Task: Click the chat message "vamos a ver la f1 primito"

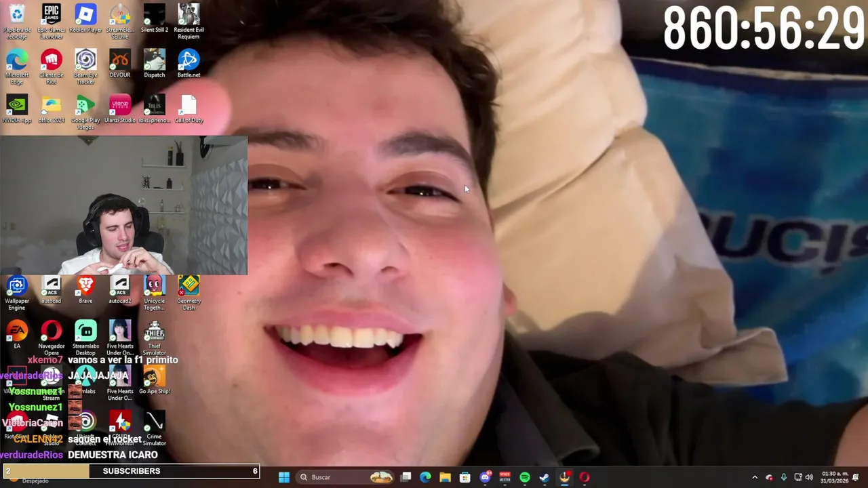Action: [x=123, y=360]
